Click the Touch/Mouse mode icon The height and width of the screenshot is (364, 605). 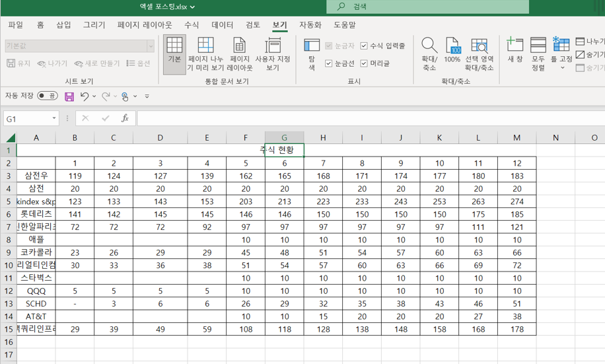point(125,96)
